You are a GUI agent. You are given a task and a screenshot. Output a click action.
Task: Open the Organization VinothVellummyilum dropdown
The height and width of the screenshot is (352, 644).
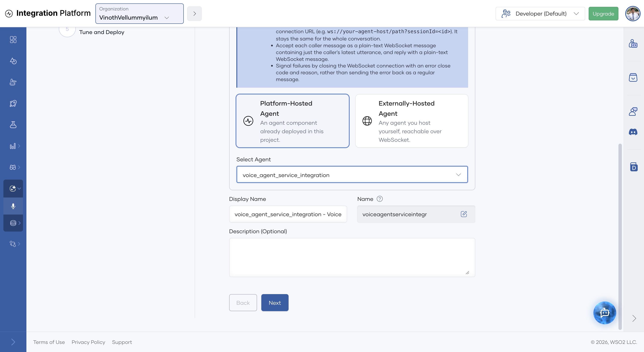pyautogui.click(x=139, y=14)
